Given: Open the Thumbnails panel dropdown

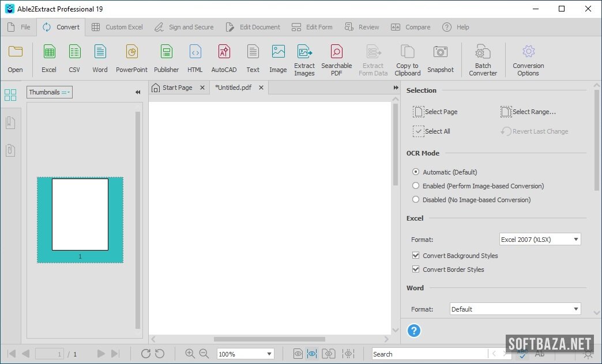Looking at the screenshot, I should pyautogui.click(x=50, y=92).
